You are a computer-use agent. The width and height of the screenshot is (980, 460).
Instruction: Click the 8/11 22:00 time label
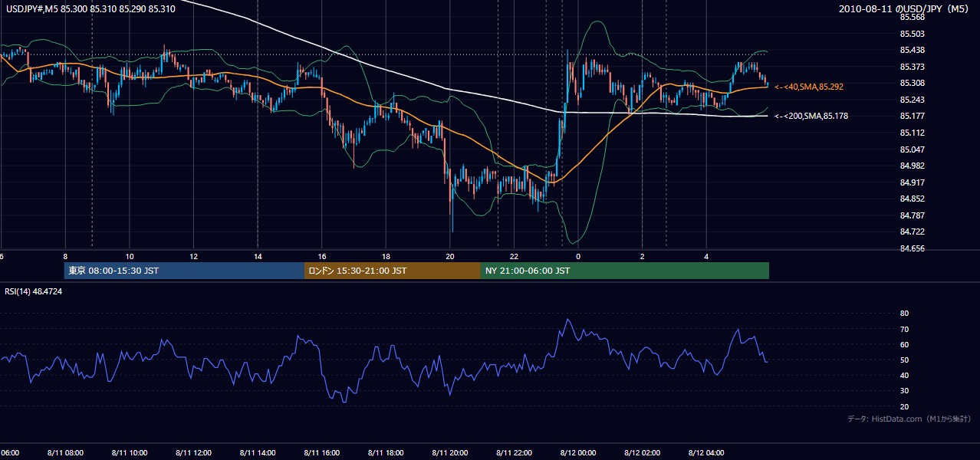pos(514,453)
